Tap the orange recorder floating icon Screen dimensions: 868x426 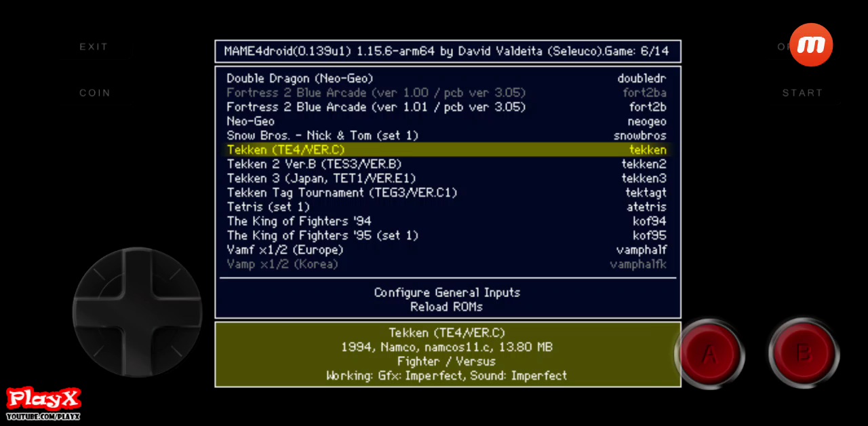811,45
